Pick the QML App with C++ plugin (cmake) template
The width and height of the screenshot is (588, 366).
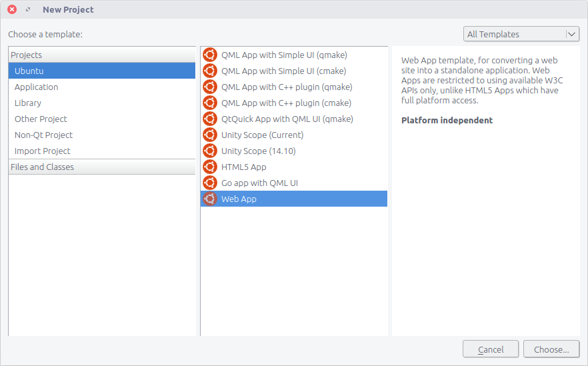[x=294, y=103]
